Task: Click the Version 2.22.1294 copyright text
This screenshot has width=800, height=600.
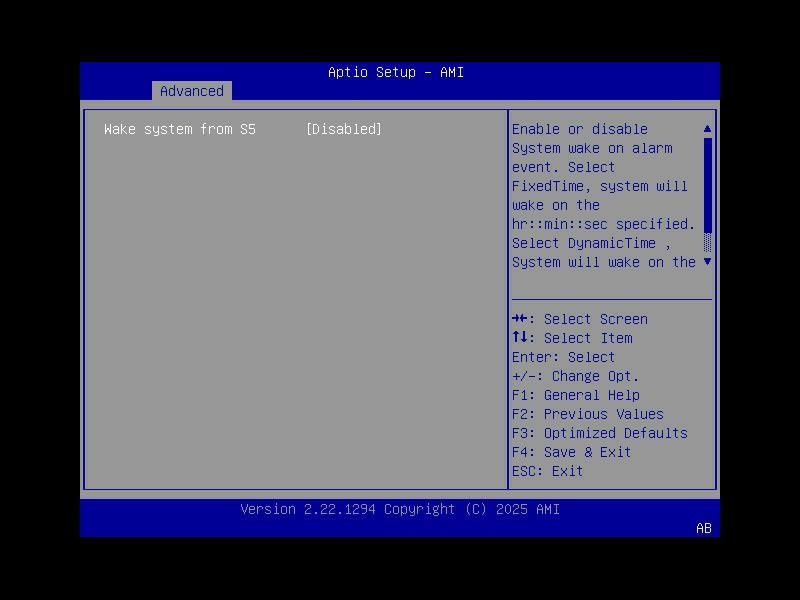Action: pyautogui.click(x=399, y=509)
